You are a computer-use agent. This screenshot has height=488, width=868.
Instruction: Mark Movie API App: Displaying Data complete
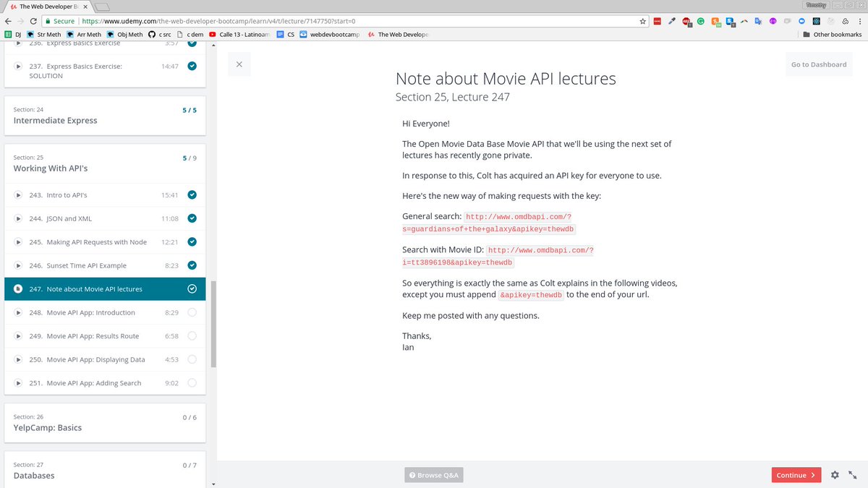pos(192,359)
